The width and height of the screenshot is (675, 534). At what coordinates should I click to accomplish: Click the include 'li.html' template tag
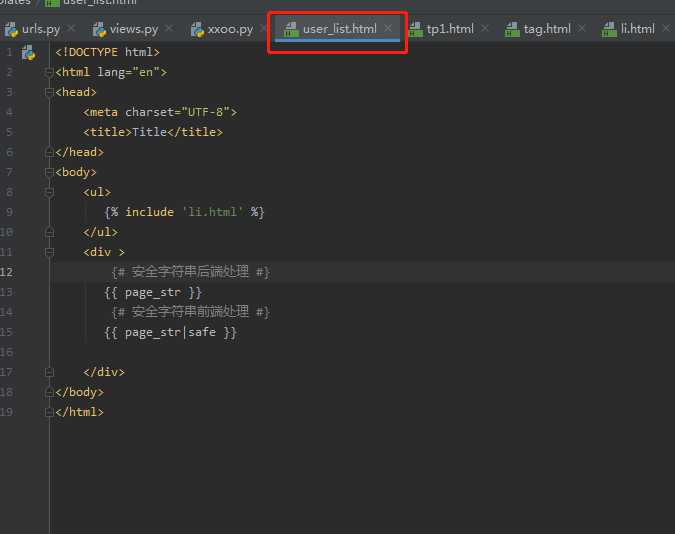(184, 212)
